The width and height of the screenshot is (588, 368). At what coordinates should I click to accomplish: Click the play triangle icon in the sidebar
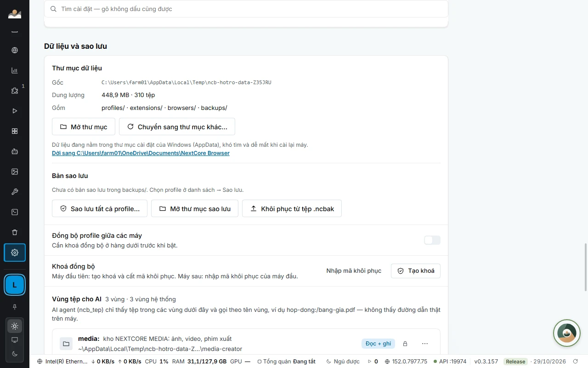pyautogui.click(x=15, y=111)
